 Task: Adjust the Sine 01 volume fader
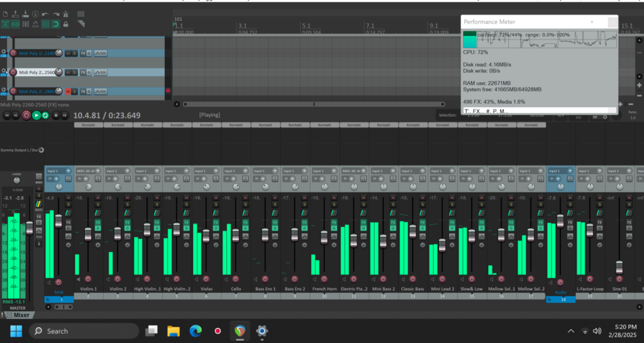[619, 268]
